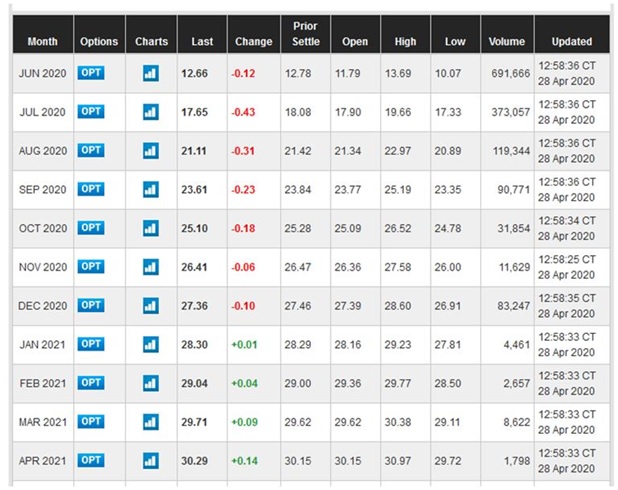The width and height of the screenshot is (618, 490).
Task: Select the SEP 2020 month cell
Action: 43,190
